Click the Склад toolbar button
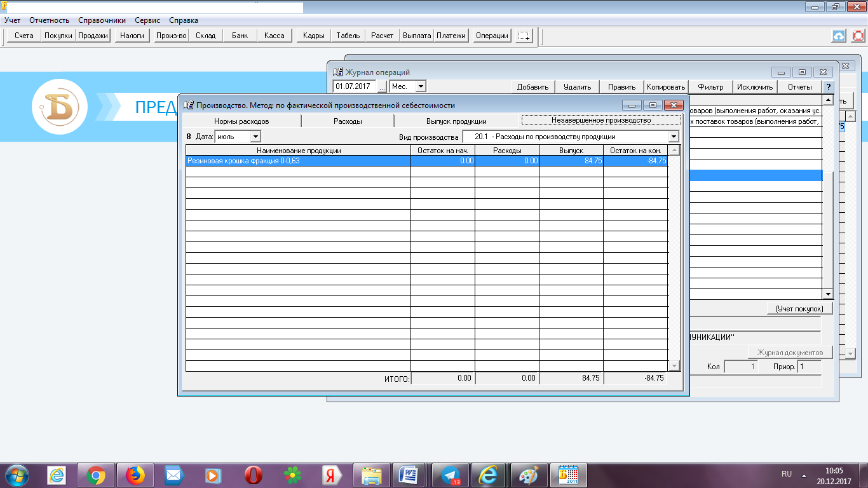Viewport: 868px width, 488px height. [205, 36]
